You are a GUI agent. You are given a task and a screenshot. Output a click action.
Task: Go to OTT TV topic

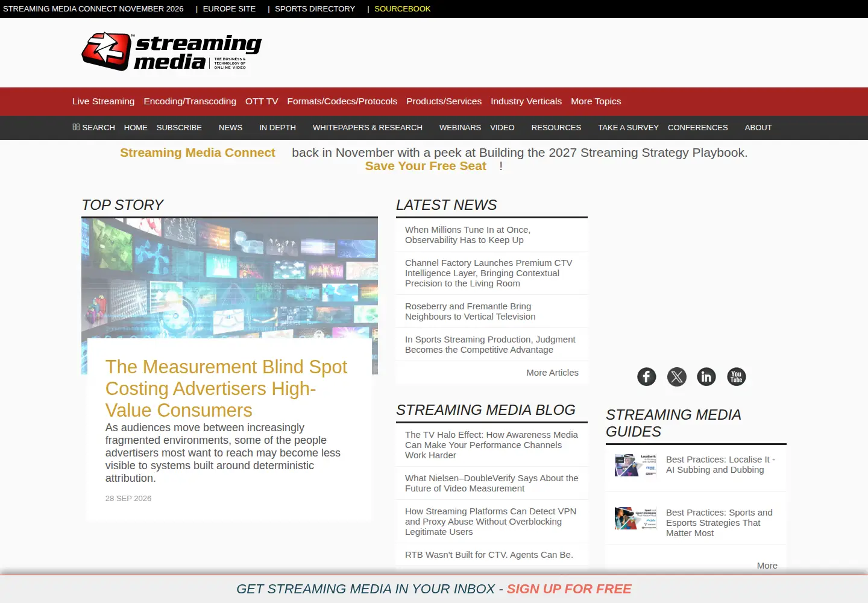262,101
